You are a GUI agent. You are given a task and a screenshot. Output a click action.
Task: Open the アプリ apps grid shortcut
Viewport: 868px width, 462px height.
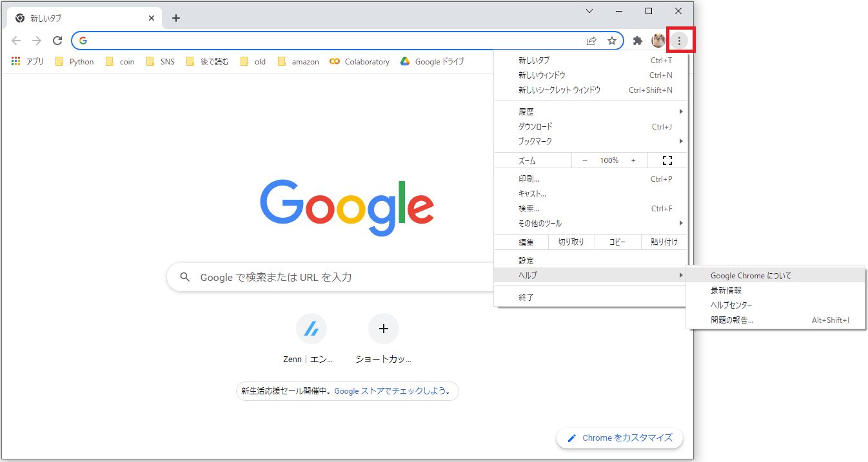pos(27,62)
